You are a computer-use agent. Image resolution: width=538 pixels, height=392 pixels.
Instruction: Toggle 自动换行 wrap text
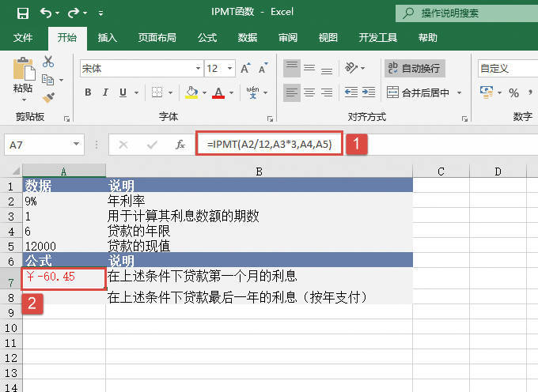(x=415, y=69)
